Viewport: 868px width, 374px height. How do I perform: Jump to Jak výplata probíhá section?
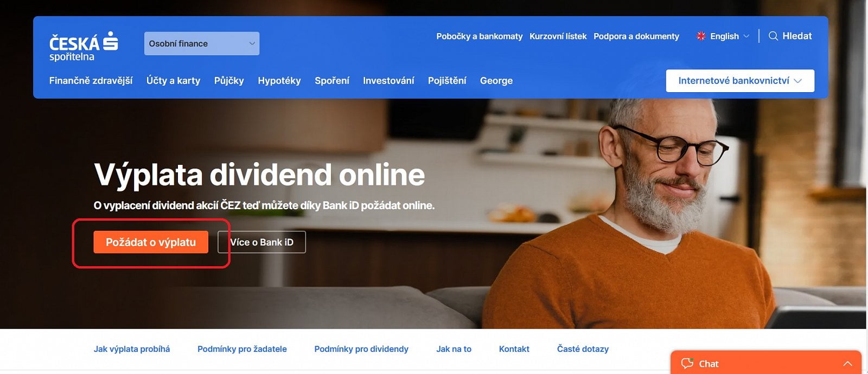click(x=132, y=349)
